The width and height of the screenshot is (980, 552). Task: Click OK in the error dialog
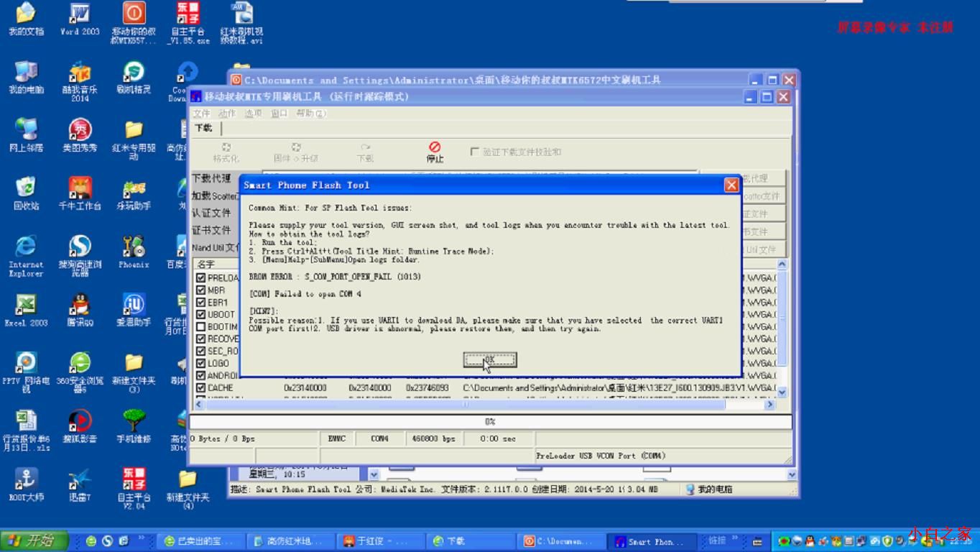pyautogui.click(x=489, y=359)
